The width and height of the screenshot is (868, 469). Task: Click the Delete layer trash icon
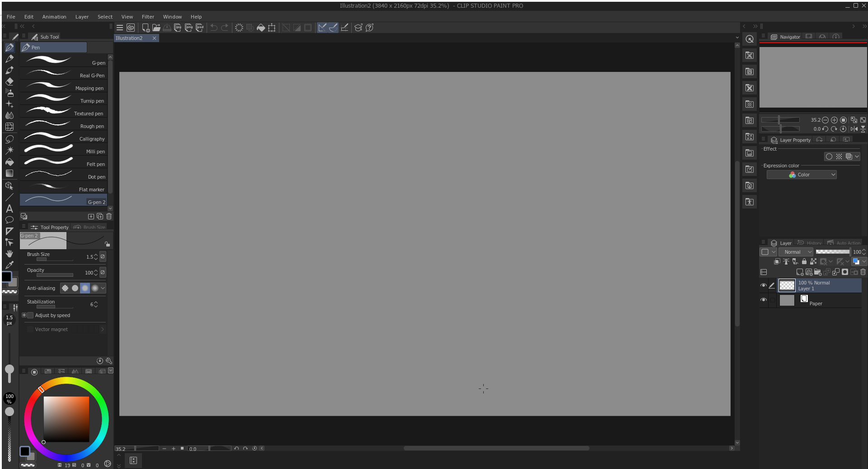tap(863, 272)
